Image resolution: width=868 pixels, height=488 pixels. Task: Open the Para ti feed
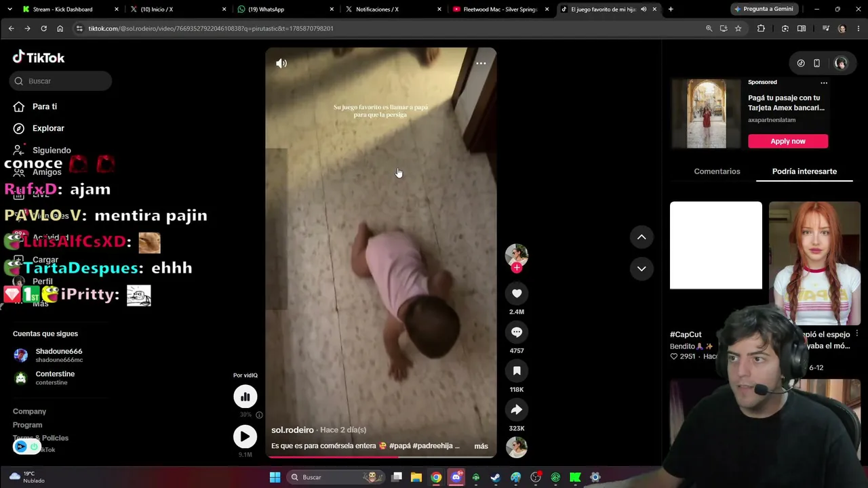[x=45, y=106]
